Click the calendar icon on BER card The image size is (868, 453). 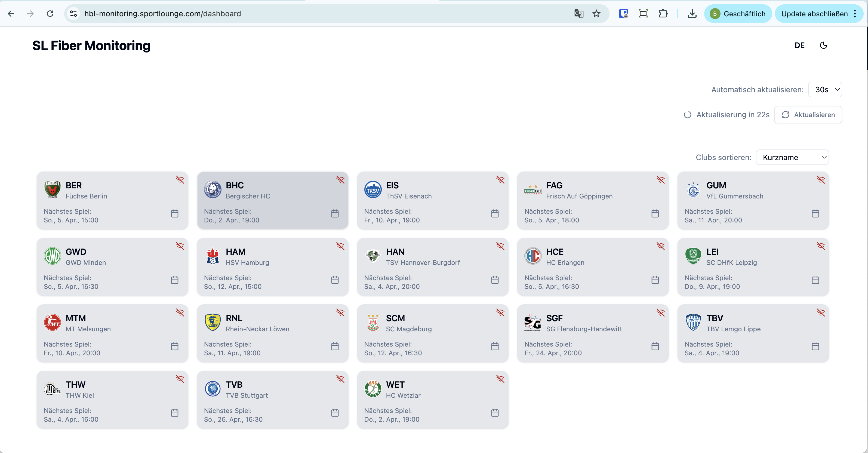(174, 213)
